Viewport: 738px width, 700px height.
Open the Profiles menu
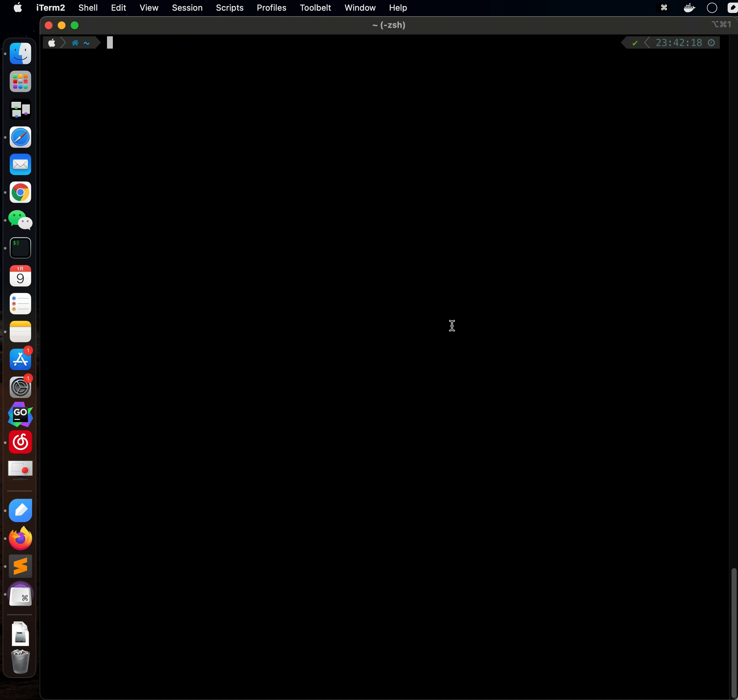tap(271, 8)
